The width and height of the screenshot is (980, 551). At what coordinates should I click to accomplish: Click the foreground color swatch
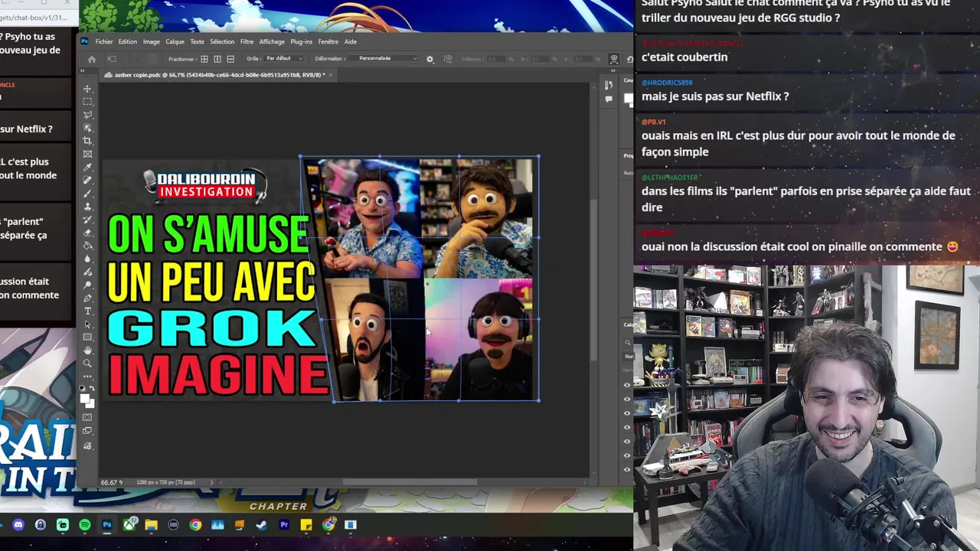(x=85, y=398)
